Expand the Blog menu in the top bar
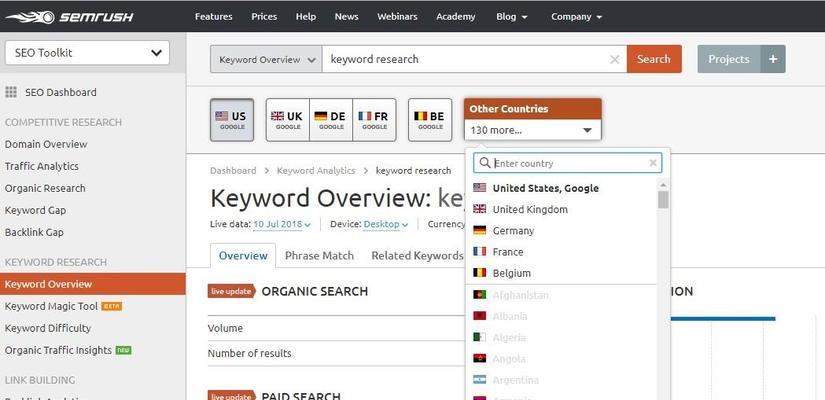Screen dimensions: 825x400 tap(511, 17)
